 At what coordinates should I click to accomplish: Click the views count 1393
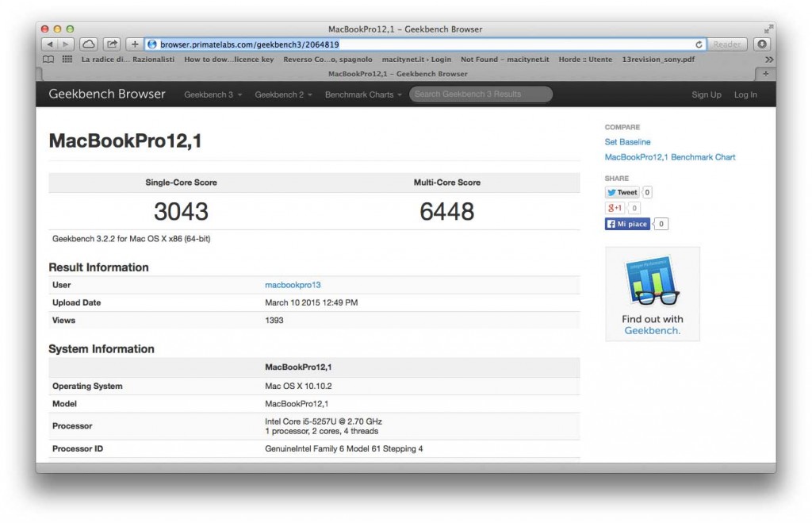point(274,321)
